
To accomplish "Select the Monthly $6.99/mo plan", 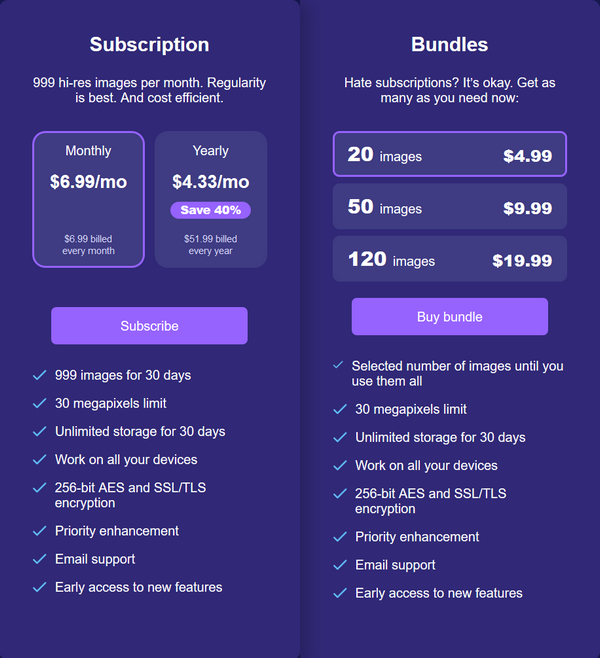I will click(89, 199).
